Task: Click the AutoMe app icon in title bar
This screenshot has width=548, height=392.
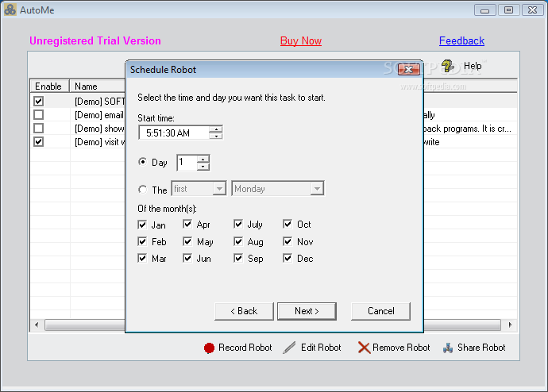Action: pos(10,10)
